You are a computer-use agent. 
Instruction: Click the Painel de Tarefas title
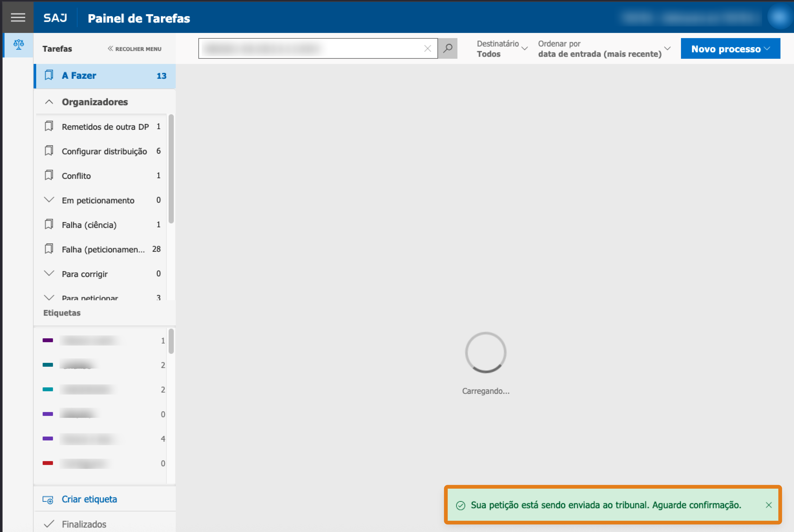tap(139, 18)
